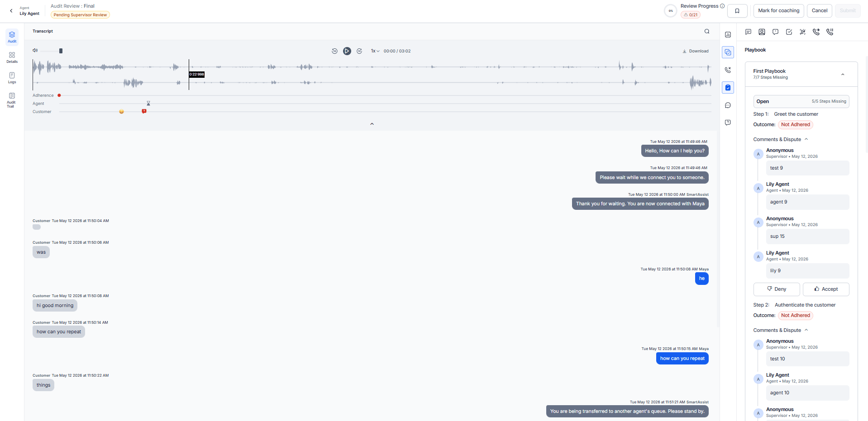868x421 pixels.
Task: Click Not Adhered outcome for Step 1
Action: pos(795,125)
